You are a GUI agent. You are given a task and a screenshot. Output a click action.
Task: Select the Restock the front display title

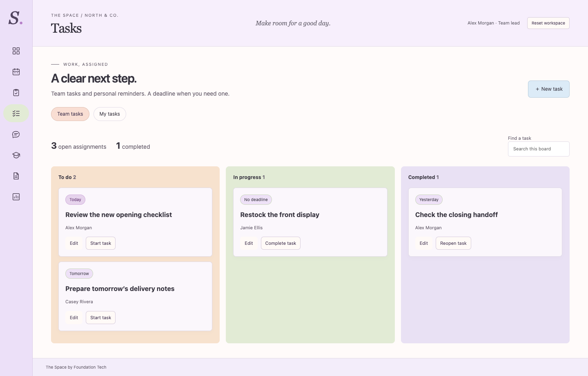coord(280,215)
